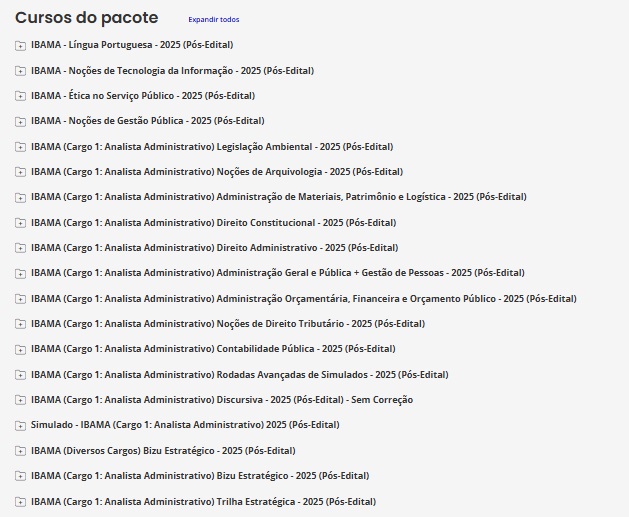
Task: Expand folder icon for Noções de Gestão Pública
Action: 20,121
